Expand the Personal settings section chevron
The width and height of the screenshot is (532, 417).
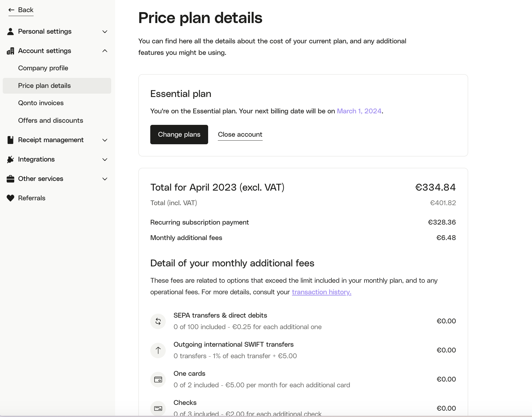(105, 32)
